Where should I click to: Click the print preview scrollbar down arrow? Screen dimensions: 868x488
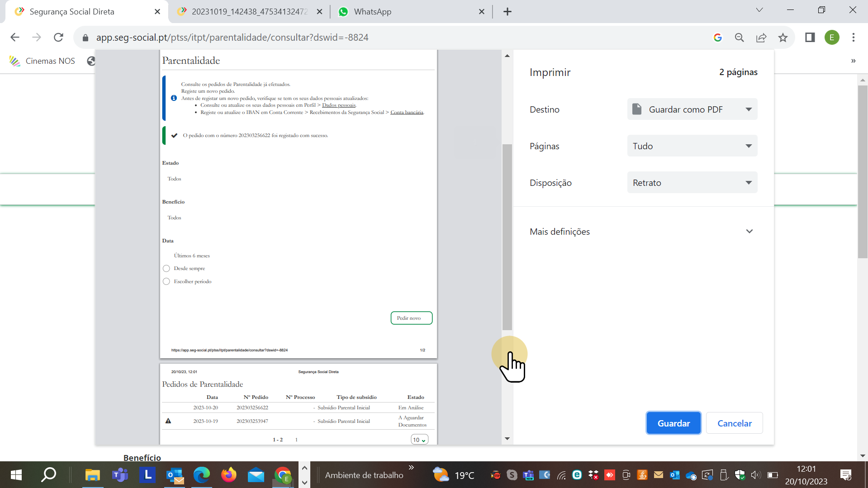click(x=507, y=438)
